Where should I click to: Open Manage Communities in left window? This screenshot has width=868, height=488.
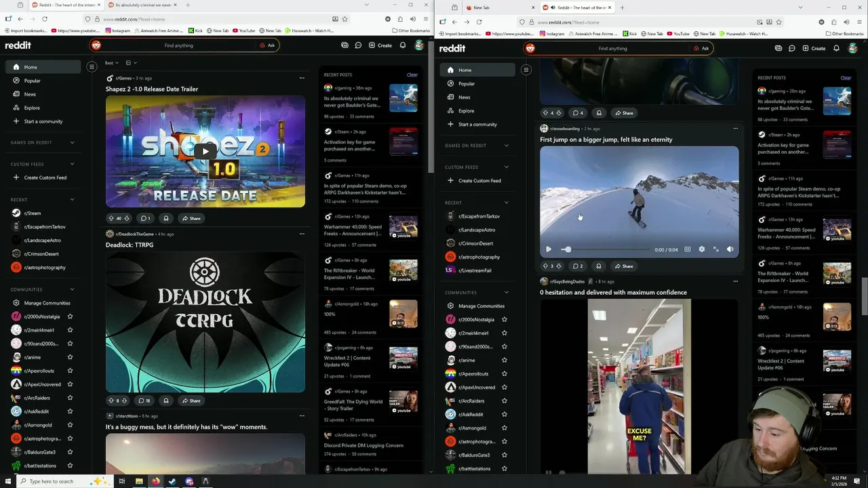tap(47, 303)
